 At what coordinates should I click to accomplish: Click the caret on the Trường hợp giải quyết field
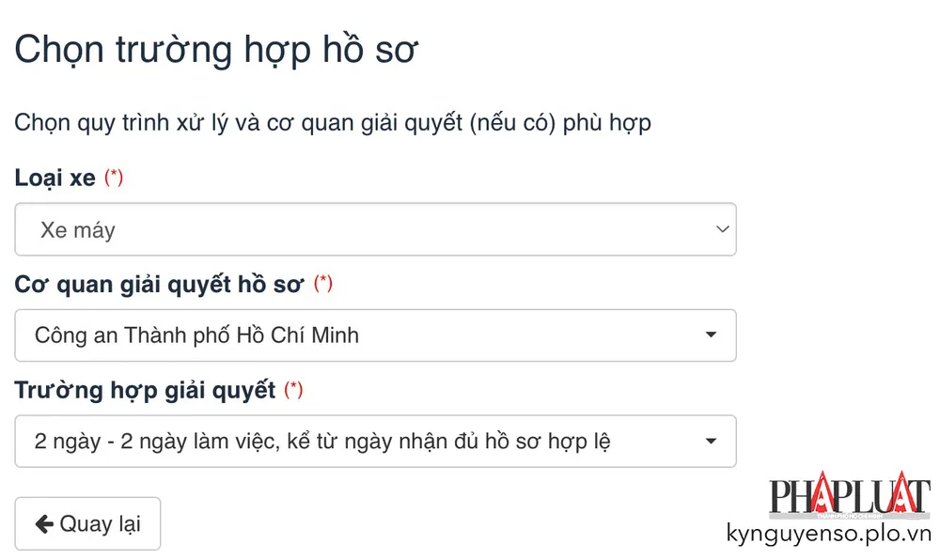710,441
